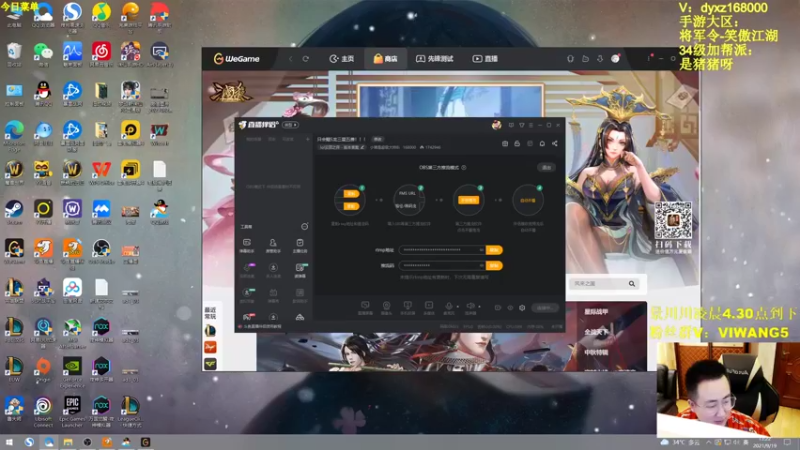800x450 pixels.
Task: Open WeChat desktop icon
Action: 43,55
